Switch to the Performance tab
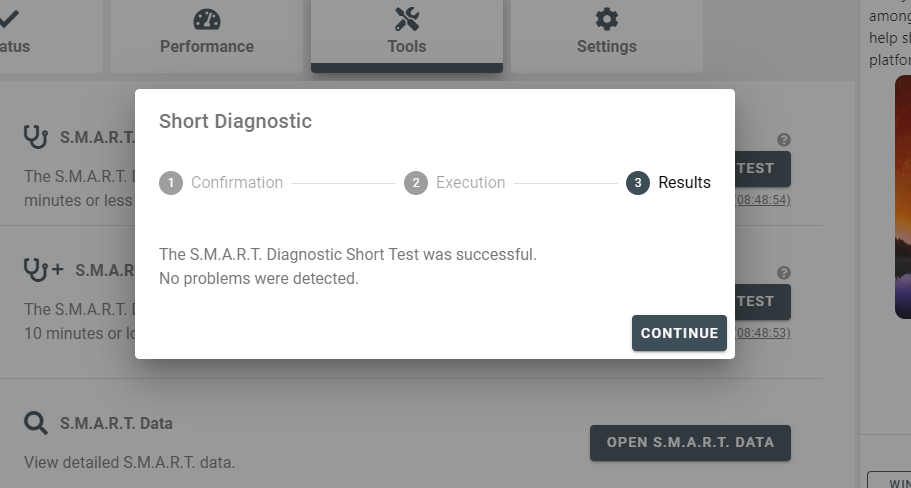Screen dimensions: 911x488 click(x=207, y=36)
